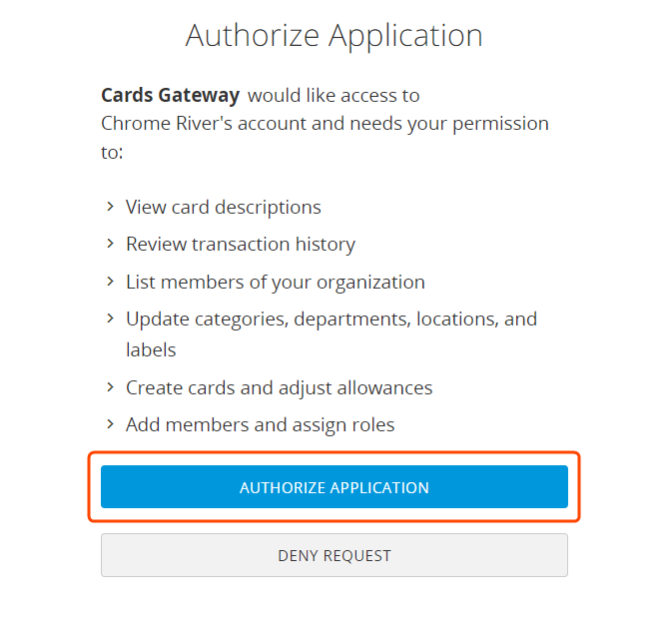672x635 pixels.
Task: Click the 'would like access to' text
Action: click(334, 96)
